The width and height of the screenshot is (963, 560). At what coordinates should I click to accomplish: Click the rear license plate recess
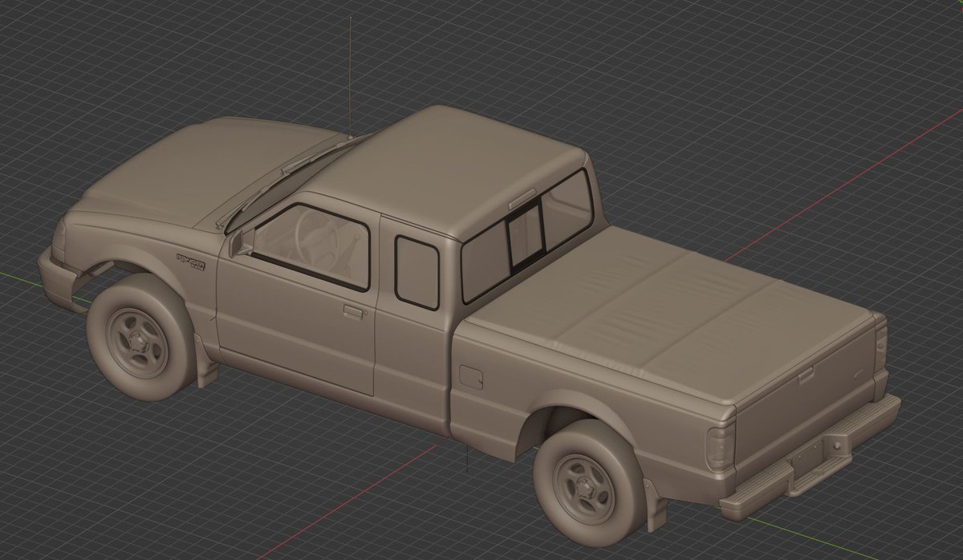pos(806,458)
